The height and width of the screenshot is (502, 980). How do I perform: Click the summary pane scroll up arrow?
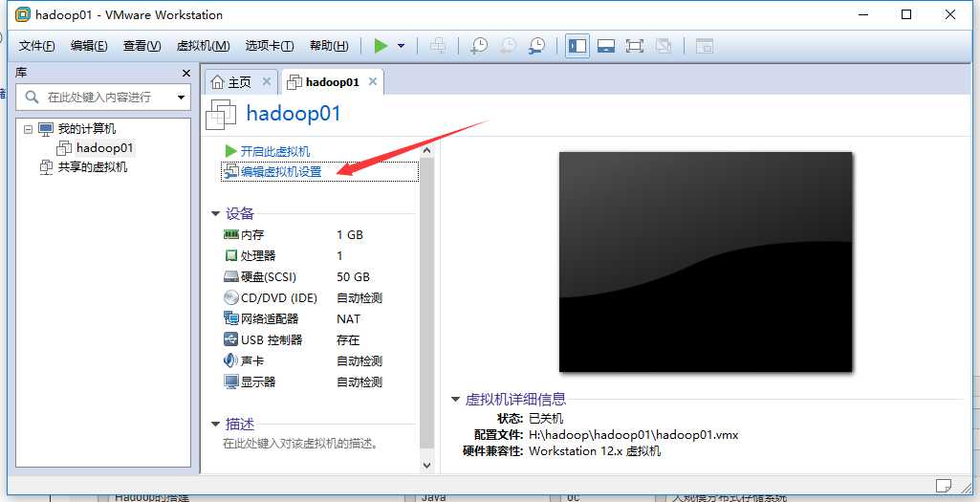point(426,150)
